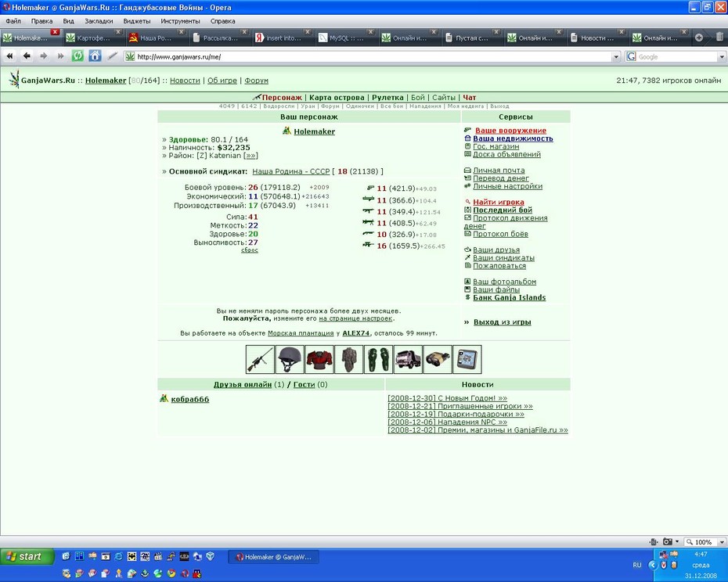Click the Google search field
Image resolution: width=728 pixels, height=582 pixels.
[676, 56]
